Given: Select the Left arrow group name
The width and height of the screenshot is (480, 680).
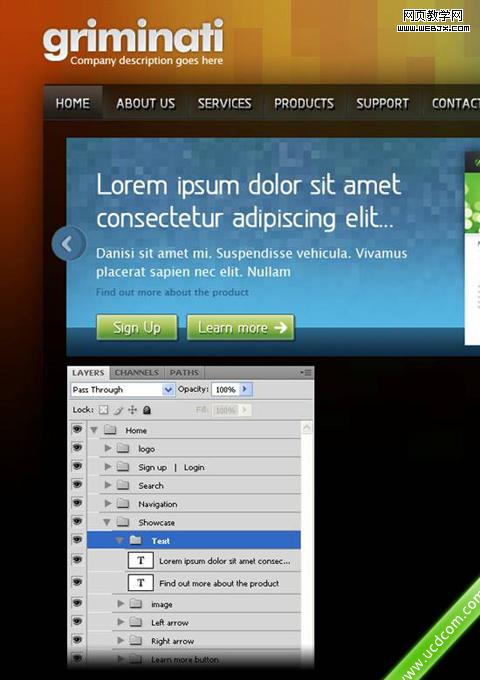Looking at the screenshot, I should coord(170,623).
